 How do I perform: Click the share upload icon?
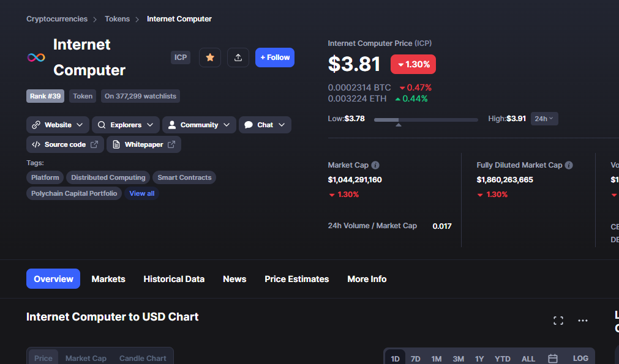coord(238,58)
